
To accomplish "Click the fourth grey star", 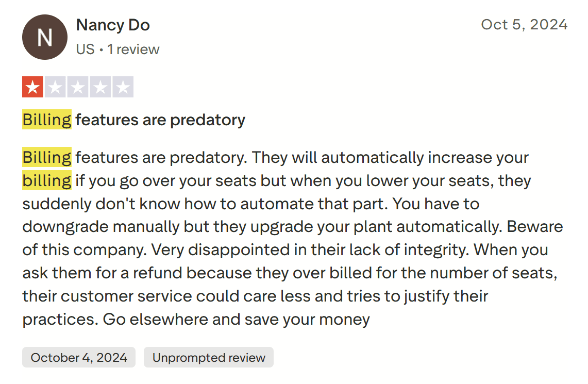I will [100, 87].
